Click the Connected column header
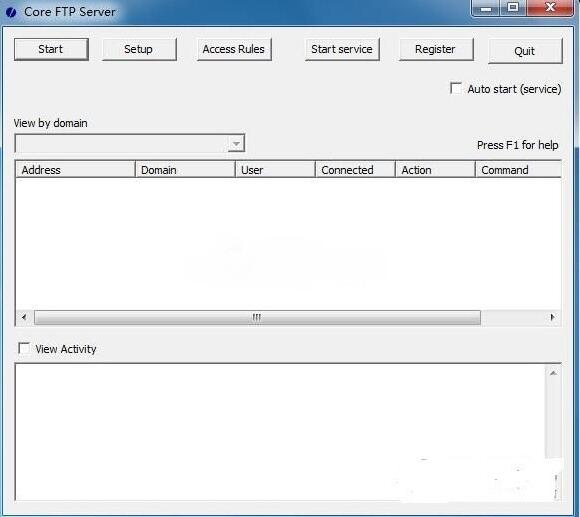The width and height of the screenshot is (580, 517). pyautogui.click(x=355, y=170)
